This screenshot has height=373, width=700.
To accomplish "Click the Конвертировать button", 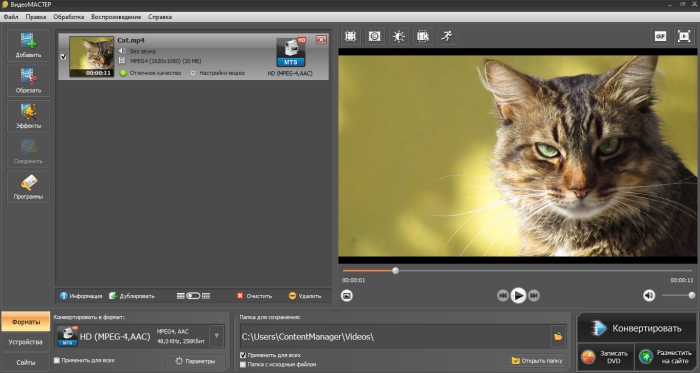I will (637, 328).
